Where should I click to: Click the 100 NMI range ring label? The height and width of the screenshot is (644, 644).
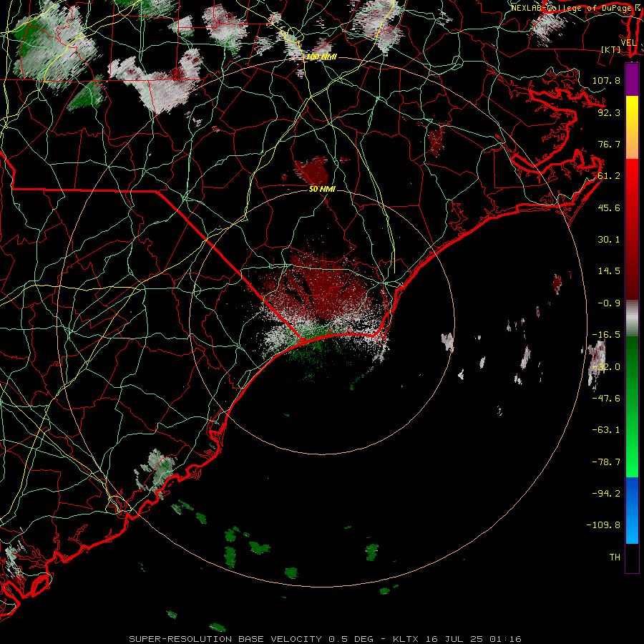tap(321, 57)
